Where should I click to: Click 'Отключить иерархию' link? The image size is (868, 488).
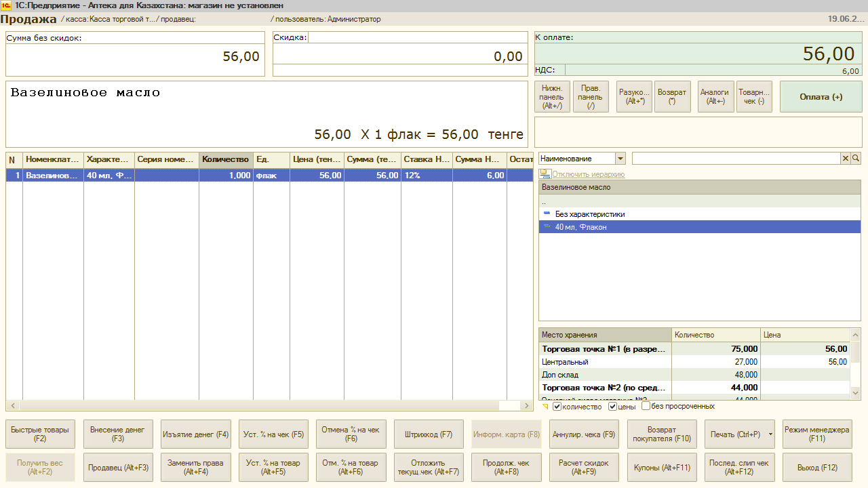pyautogui.click(x=588, y=174)
